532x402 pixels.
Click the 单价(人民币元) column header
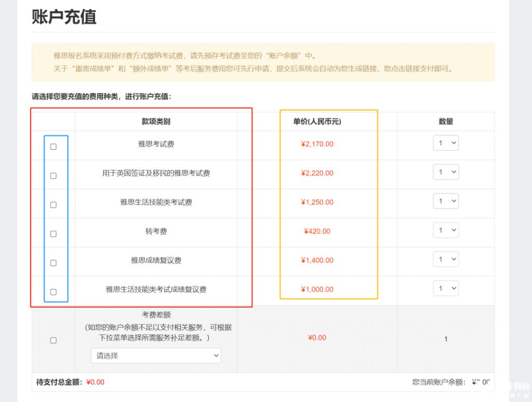pos(317,122)
